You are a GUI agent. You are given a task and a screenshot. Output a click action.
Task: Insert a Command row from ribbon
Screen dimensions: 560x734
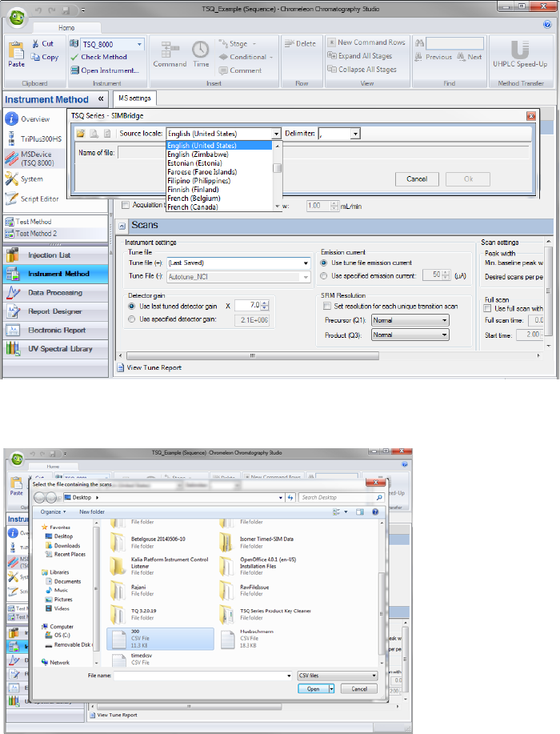[x=170, y=54]
